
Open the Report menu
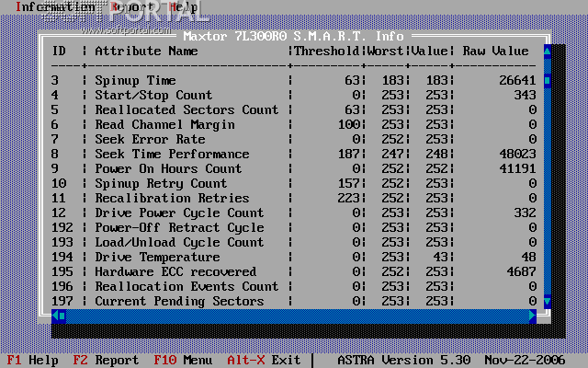pos(132,6)
